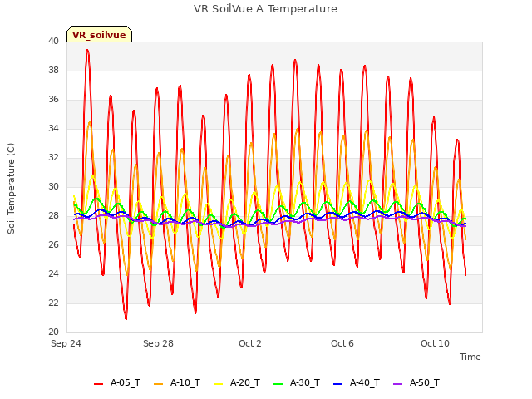Click the 30 y-axis tick label

pos(53,186)
